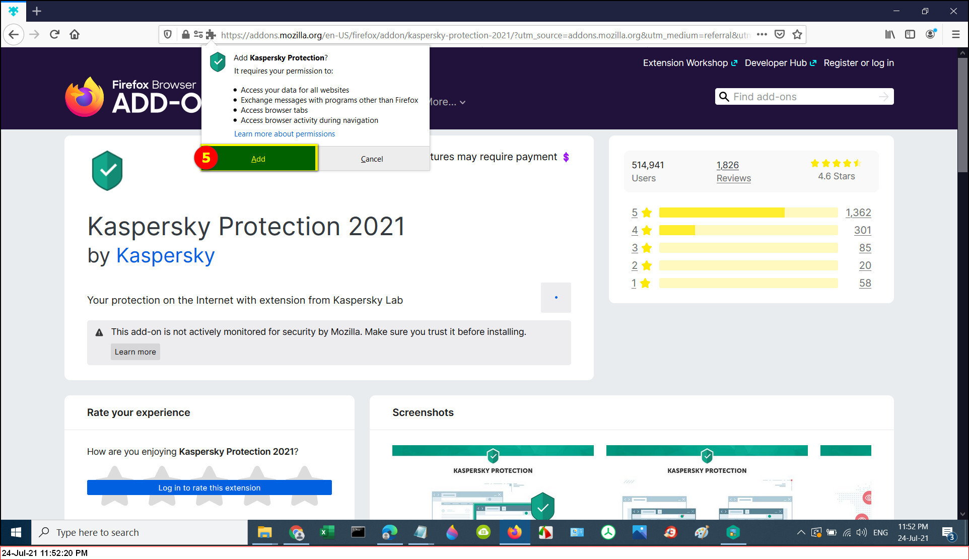
Task: Click the page vertical scrollbar
Action: pos(962,115)
